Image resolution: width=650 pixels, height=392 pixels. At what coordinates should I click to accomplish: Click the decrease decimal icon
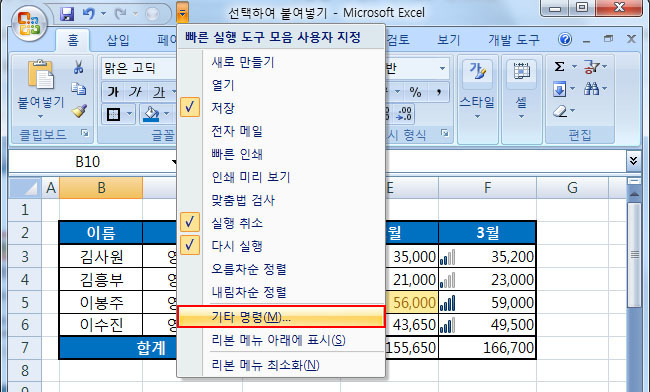coord(404,114)
